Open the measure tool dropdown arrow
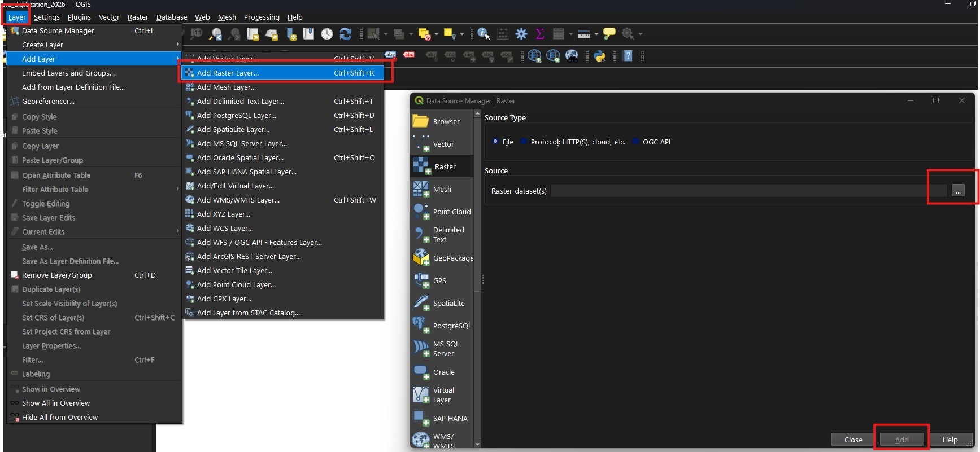The width and height of the screenshot is (980, 452). point(596,34)
